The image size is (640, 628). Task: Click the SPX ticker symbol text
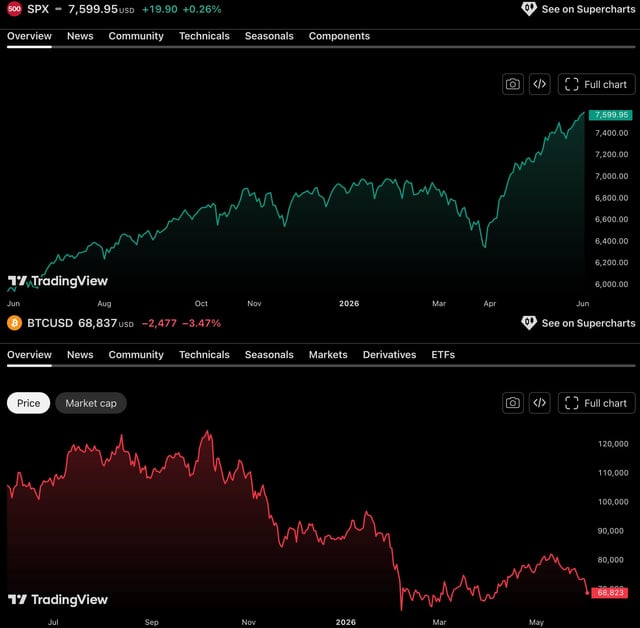click(38, 9)
